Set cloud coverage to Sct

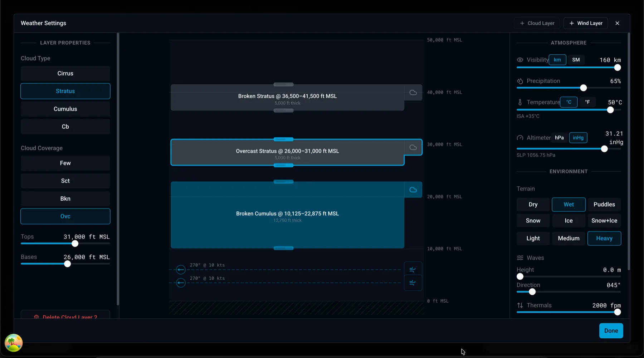pos(65,181)
